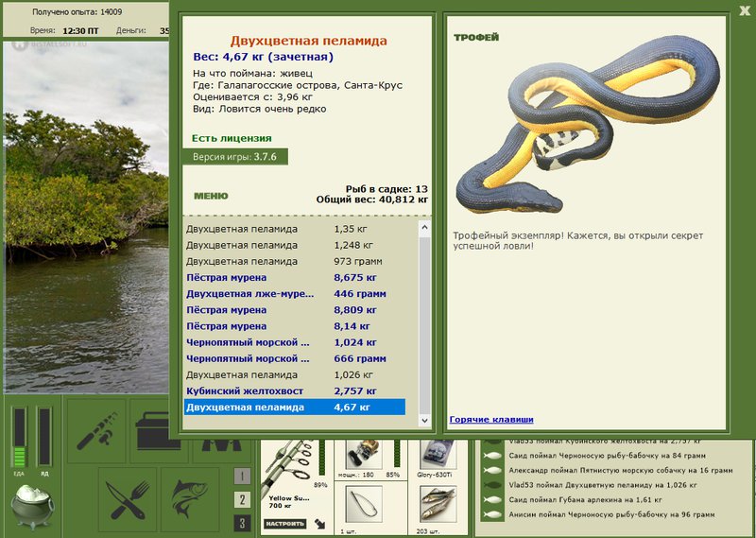The height and width of the screenshot is (538, 756).
Task: Click the Рыб в садке: 13 counter
Action: (x=387, y=189)
